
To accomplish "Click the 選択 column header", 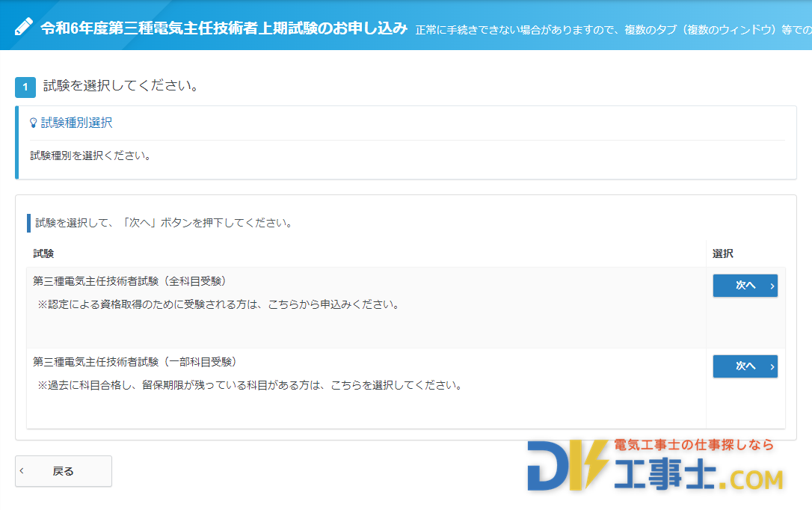I will [x=723, y=254].
